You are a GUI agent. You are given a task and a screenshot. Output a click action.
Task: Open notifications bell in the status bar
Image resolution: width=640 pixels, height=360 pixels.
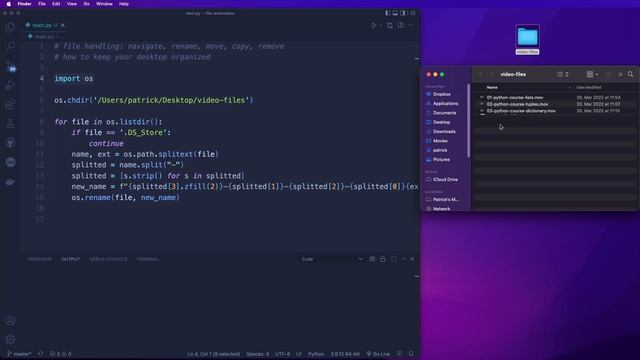click(x=411, y=354)
